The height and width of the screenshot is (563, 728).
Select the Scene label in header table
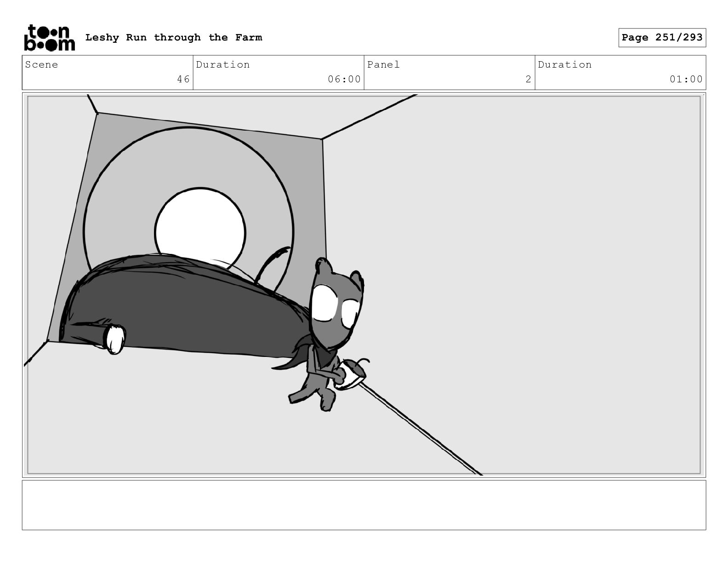tap(42, 65)
